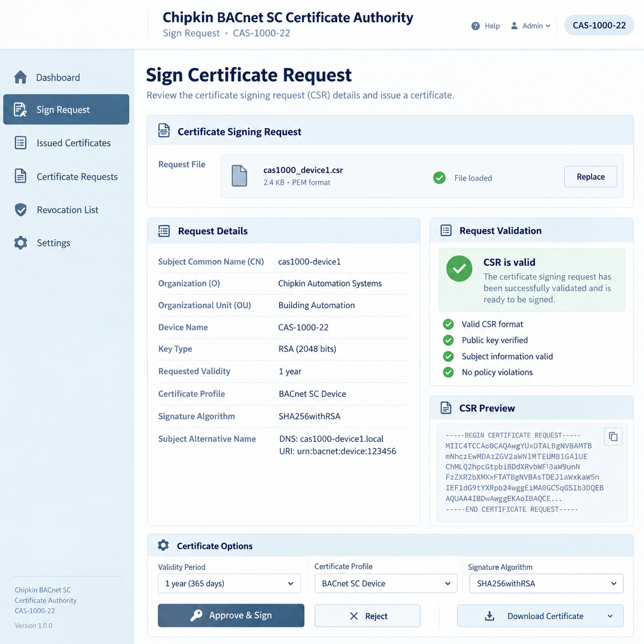Click the Version 1.0.0 text
The image size is (644, 644).
coord(33,626)
